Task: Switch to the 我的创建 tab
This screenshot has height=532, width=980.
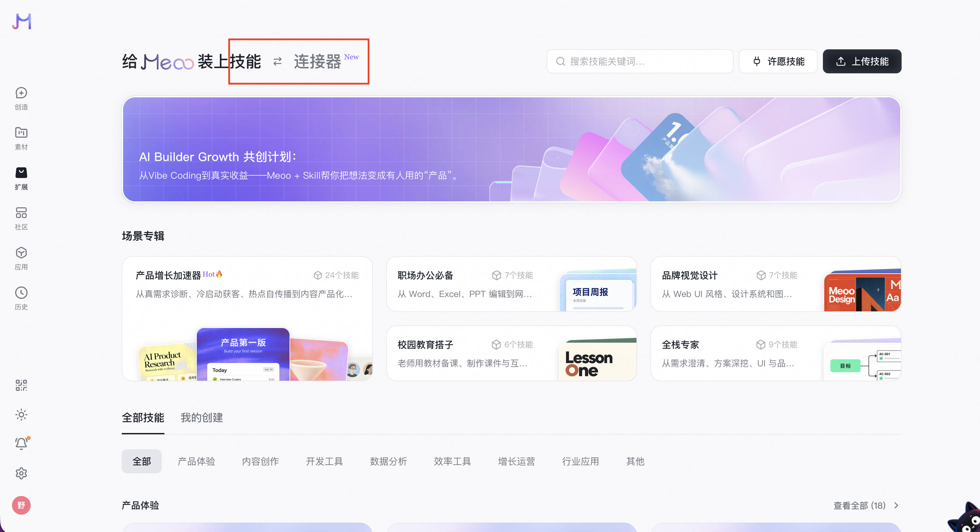Action: coord(201,418)
